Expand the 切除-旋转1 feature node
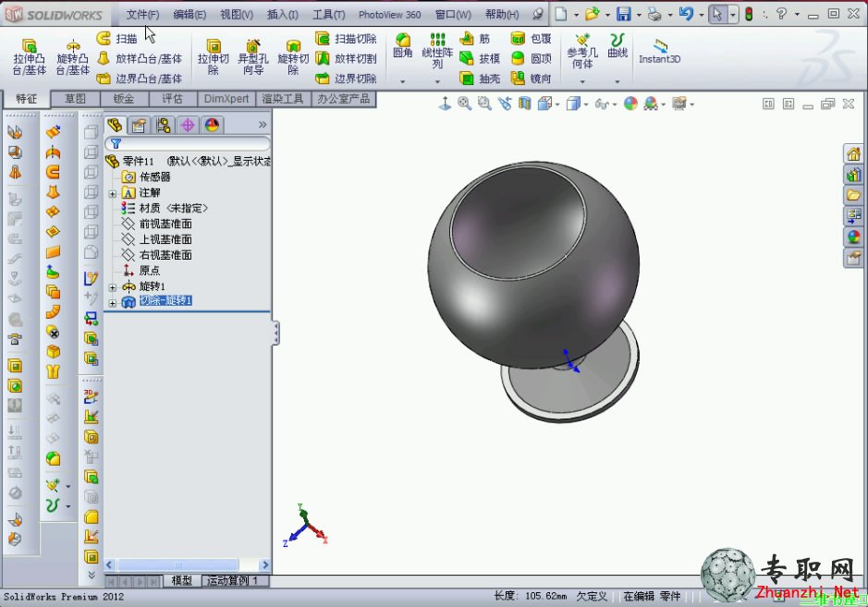 tap(113, 303)
